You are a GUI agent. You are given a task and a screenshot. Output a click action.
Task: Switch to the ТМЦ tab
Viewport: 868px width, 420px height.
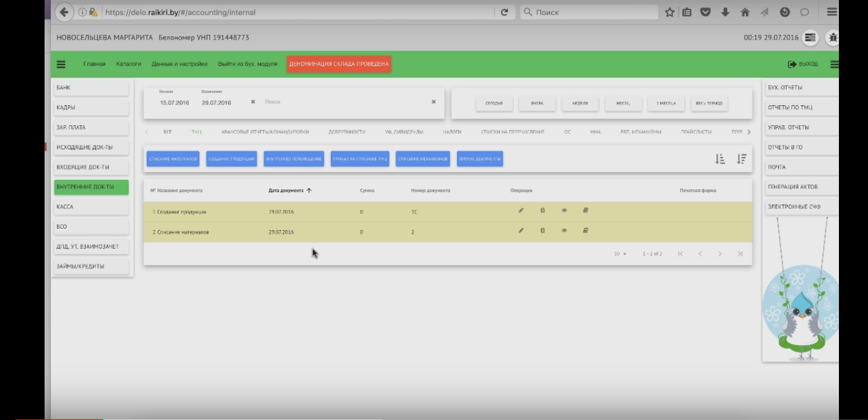(x=196, y=132)
